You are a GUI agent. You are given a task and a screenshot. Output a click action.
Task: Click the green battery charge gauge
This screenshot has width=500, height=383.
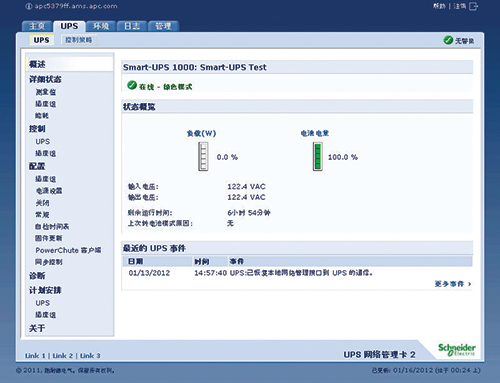(x=318, y=156)
